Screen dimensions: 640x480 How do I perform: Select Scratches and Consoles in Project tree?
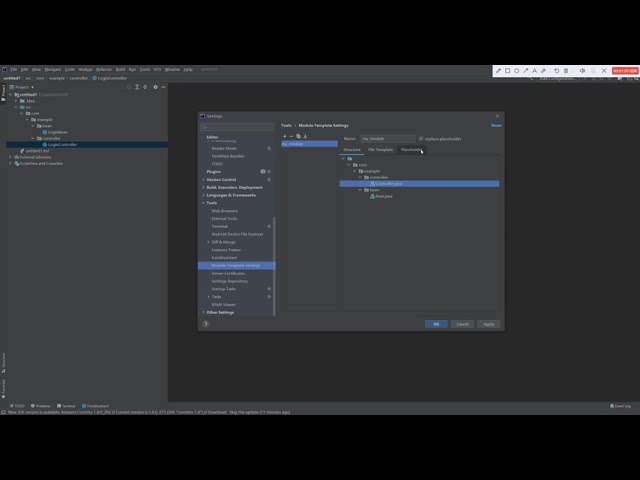pyautogui.click(x=41, y=163)
